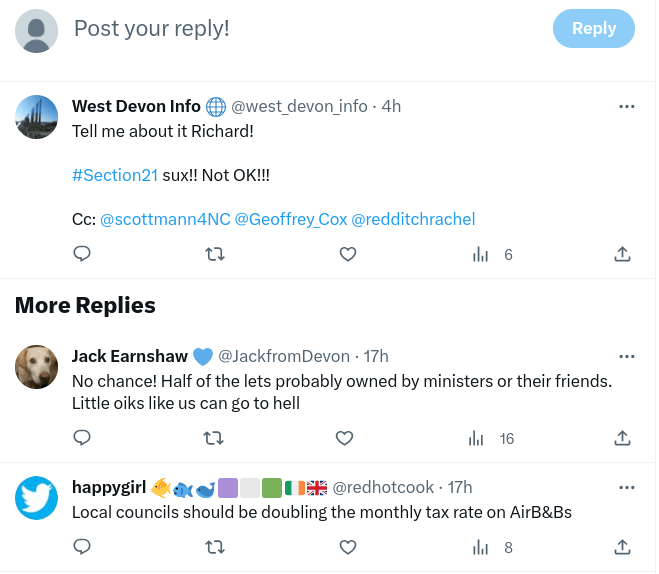Screen dimensions: 659x574
Task: Open Jack Earnshaw's profile picture
Action: pos(37,367)
